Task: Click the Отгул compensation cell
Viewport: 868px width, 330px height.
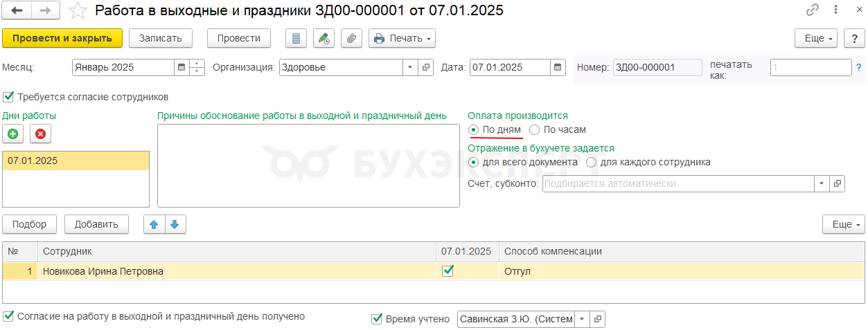Action: pos(682,271)
